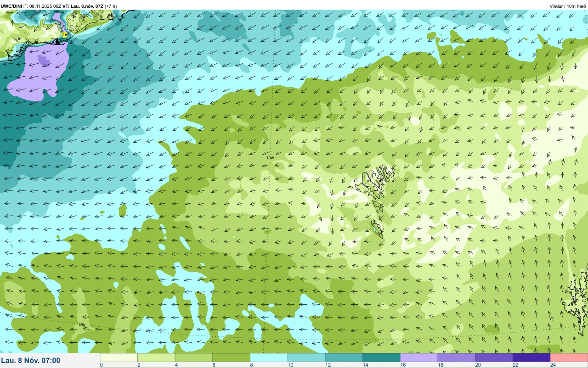
Task: Click the lavender 16–18 legend swatch
Action: 419,357
